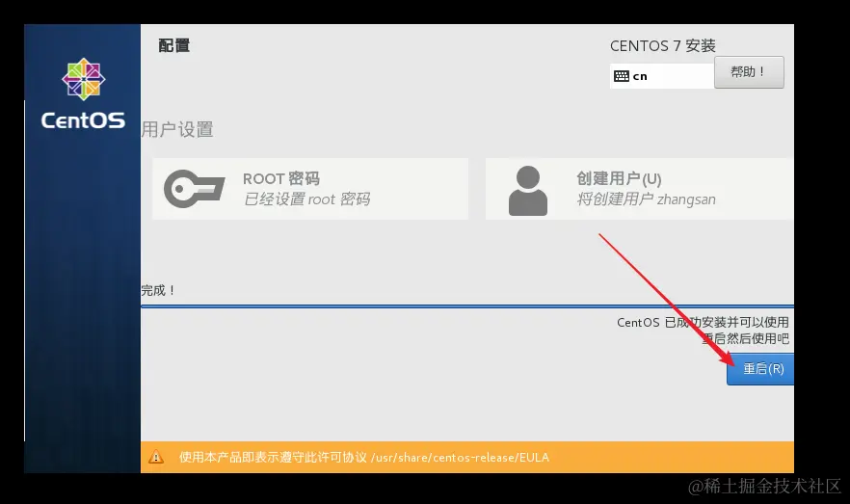Click the 用户设置 section heading
Image resolution: width=850 pixels, height=504 pixels.
pos(177,129)
